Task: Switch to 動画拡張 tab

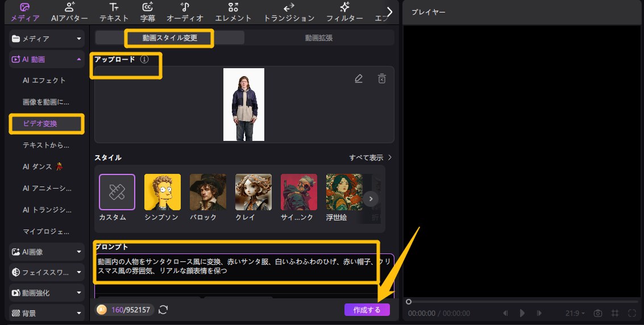Action: [319, 37]
